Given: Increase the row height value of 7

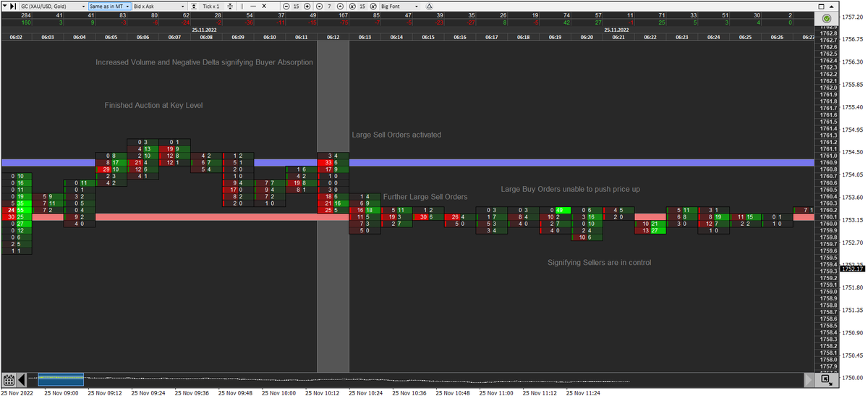Looking at the screenshot, I should [x=340, y=6].
